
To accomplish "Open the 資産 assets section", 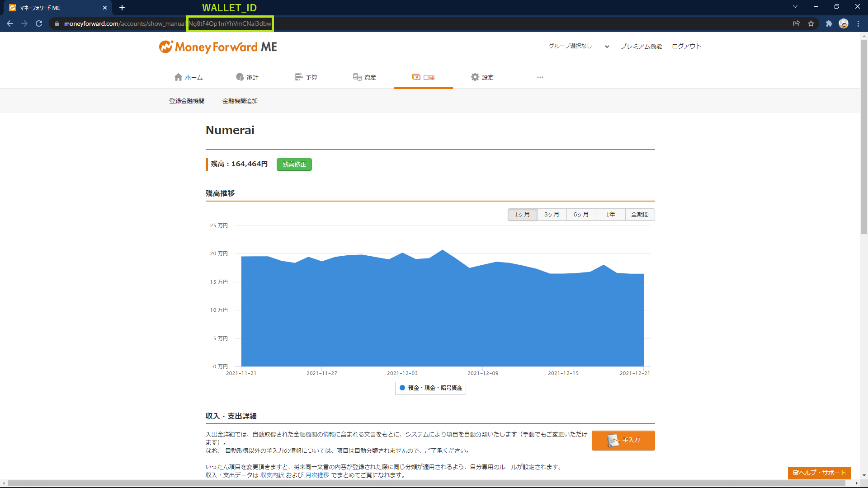I will tap(364, 77).
